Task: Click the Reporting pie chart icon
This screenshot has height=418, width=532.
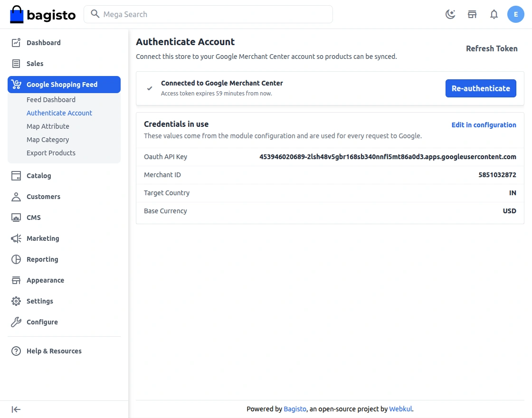Action: (16, 259)
